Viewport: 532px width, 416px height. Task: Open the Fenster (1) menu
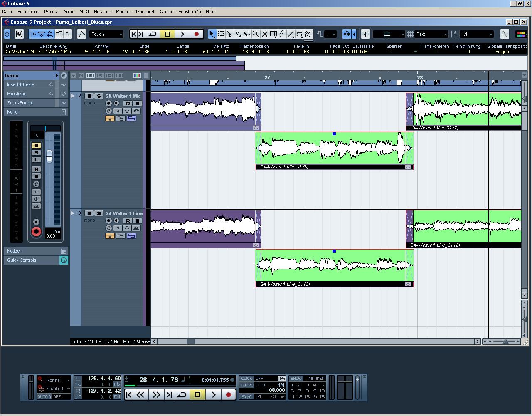coord(190,12)
